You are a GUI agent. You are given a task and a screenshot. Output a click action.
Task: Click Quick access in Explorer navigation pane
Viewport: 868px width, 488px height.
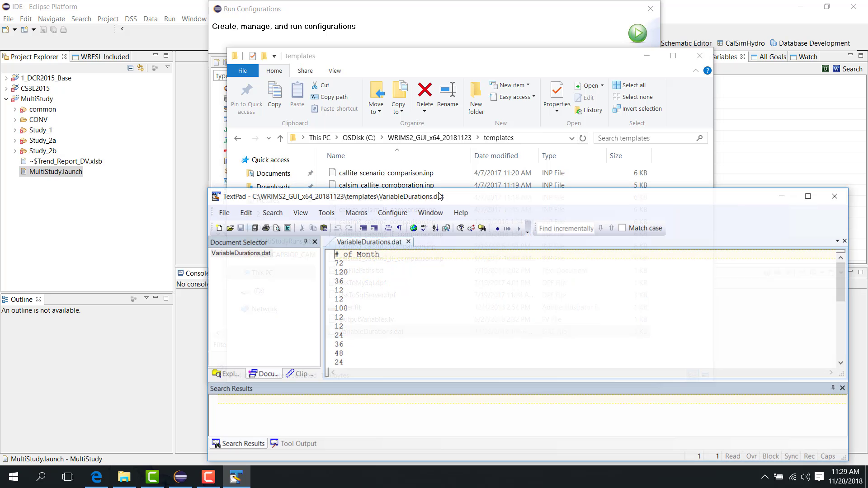[x=266, y=160]
